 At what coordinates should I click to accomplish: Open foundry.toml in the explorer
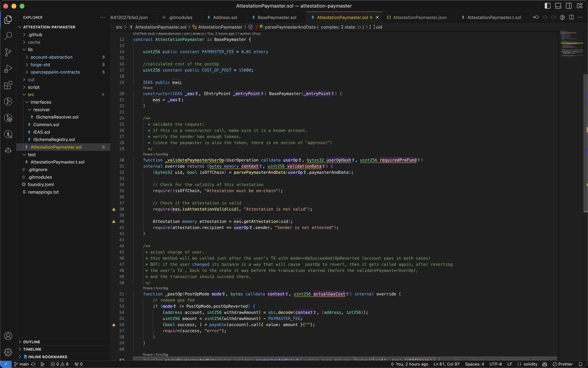point(63,184)
